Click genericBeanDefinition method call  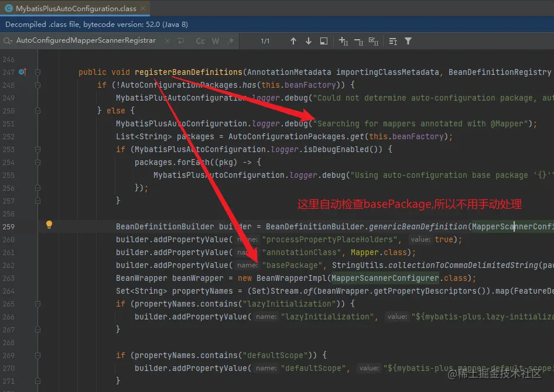[418, 226]
